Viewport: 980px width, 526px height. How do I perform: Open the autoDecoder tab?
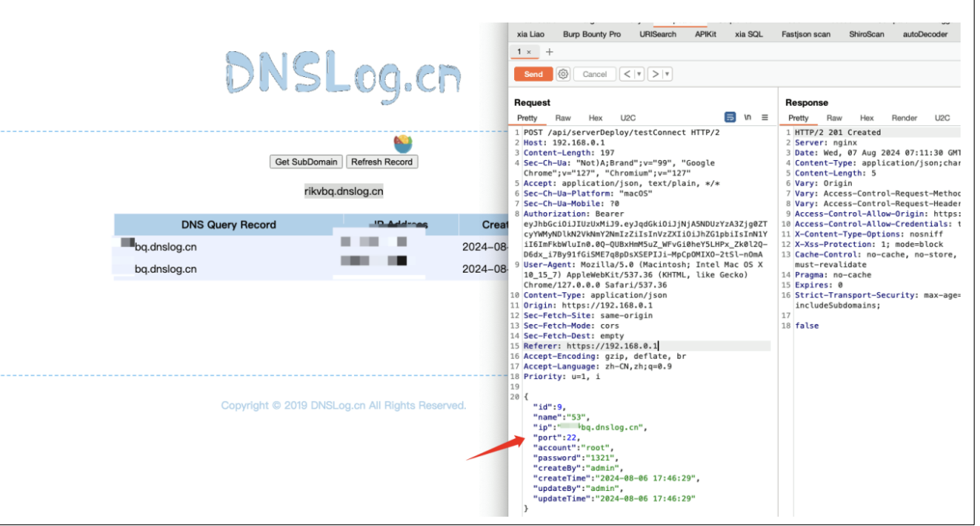click(925, 34)
